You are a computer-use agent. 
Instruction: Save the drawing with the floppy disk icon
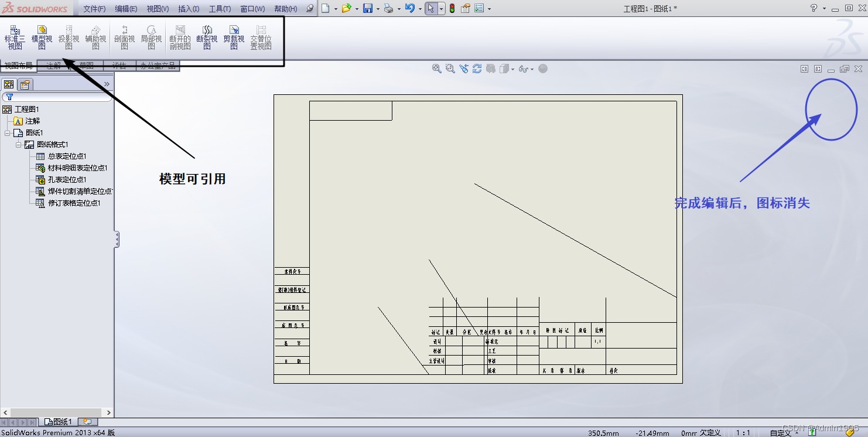368,8
